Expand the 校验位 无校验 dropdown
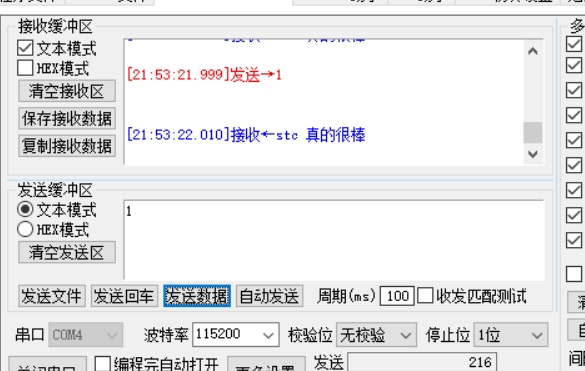585x371 pixels. [376, 334]
